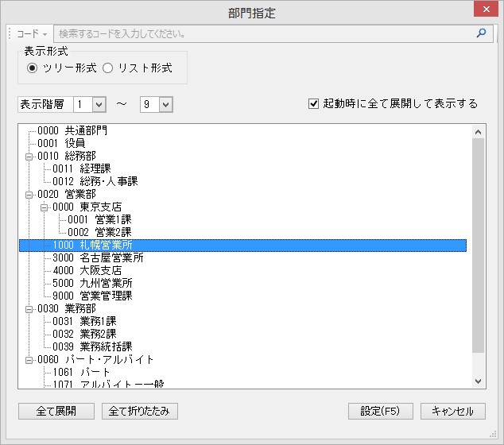
Task: Click the tree list scroll down arrow
Action: click(x=478, y=381)
